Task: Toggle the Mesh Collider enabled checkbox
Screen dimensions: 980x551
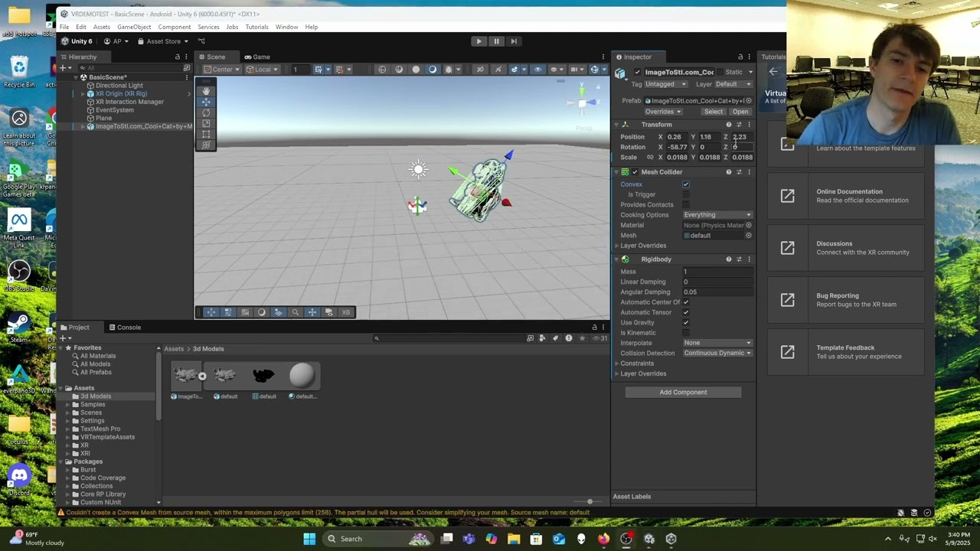Action: click(x=635, y=172)
